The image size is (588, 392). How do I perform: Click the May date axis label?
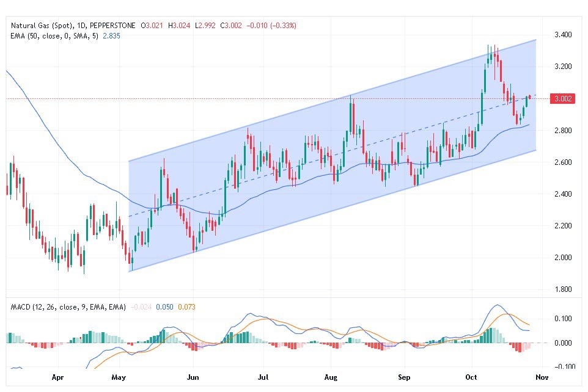(x=119, y=377)
